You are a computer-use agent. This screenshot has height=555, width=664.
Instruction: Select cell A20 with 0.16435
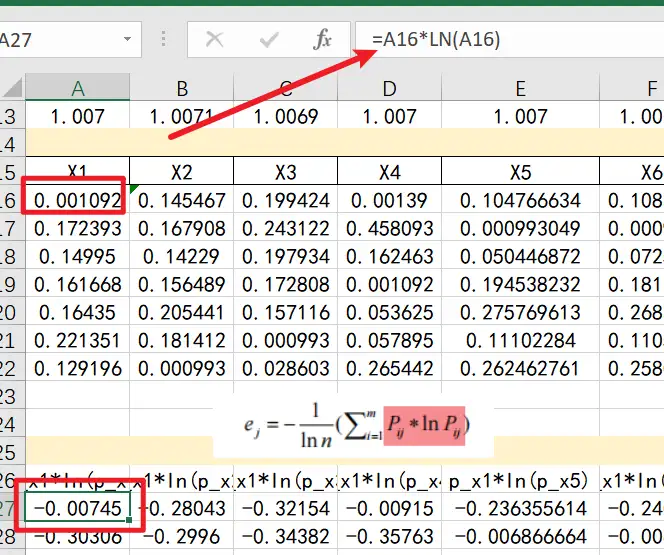tap(77, 312)
